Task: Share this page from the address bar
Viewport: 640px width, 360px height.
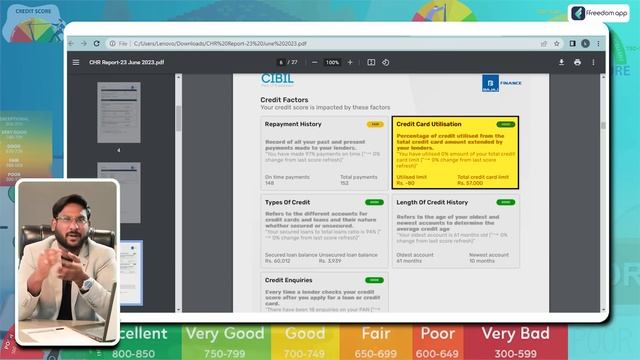Action: [544, 43]
